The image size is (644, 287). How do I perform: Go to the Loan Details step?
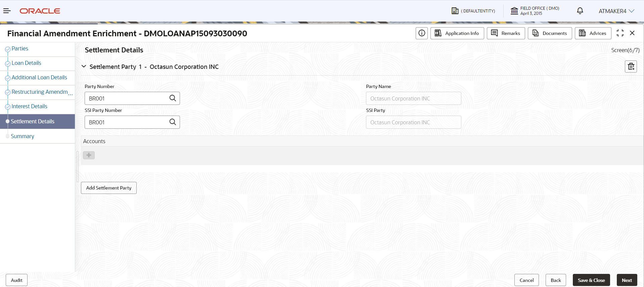pos(26,63)
